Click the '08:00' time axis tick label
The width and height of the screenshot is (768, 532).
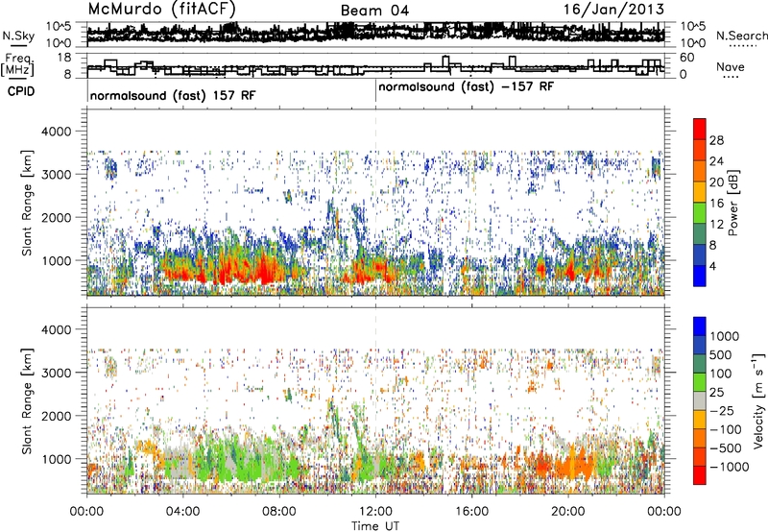point(279,512)
